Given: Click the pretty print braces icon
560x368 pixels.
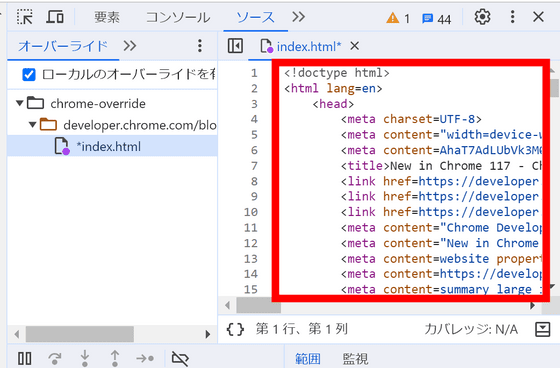Looking at the screenshot, I should pyautogui.click(x=235, y=329).
